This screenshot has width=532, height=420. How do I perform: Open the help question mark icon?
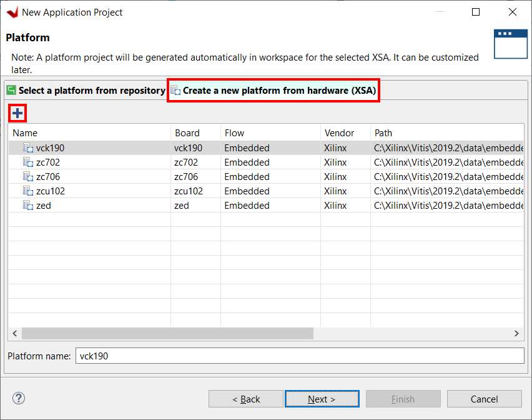click(19, 398)
